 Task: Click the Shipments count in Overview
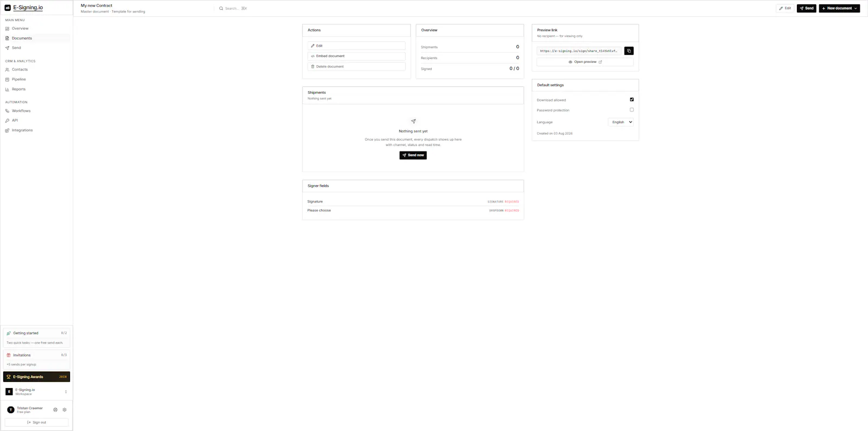[518, 47]
